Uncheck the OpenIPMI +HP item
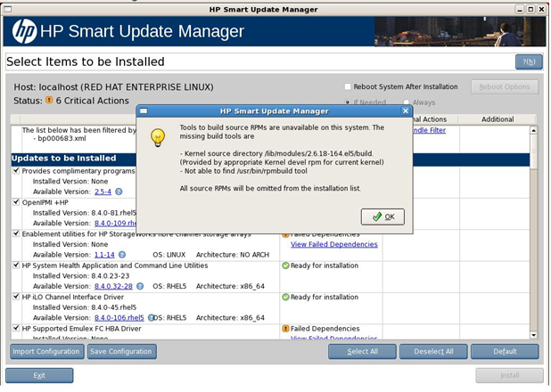551x392 pixels. (x=16, y=202)
